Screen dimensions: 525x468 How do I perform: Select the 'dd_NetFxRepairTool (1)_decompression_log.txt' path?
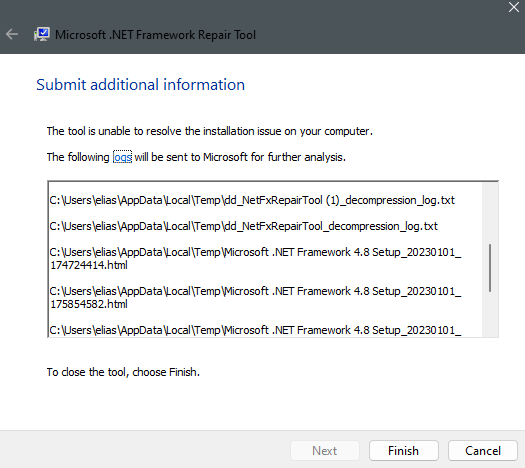point(252,200)
